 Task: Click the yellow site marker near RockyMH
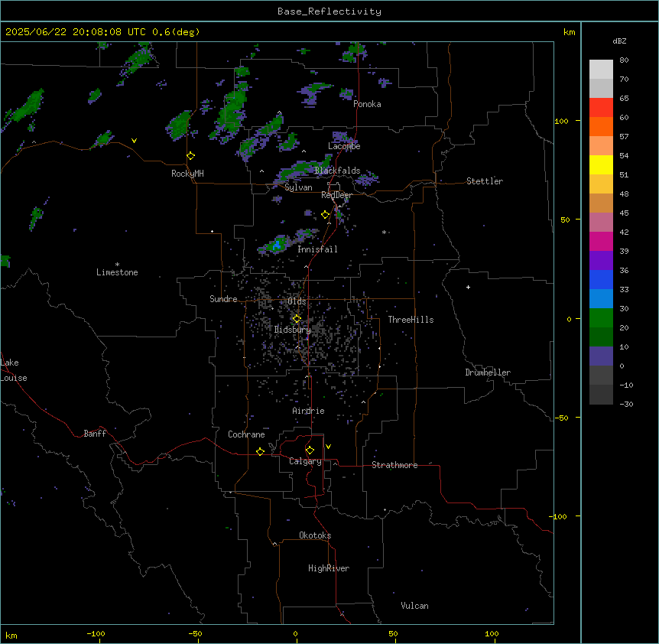(x=191, y=156)
